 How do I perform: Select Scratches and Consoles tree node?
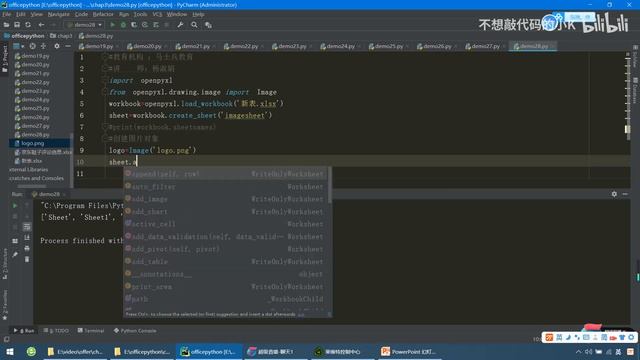tap(36, 178)
